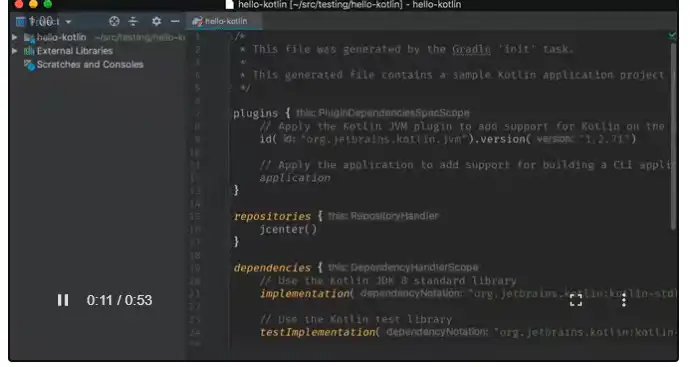
Task: Click the External Libraries icon
Action: pos(29,51)
